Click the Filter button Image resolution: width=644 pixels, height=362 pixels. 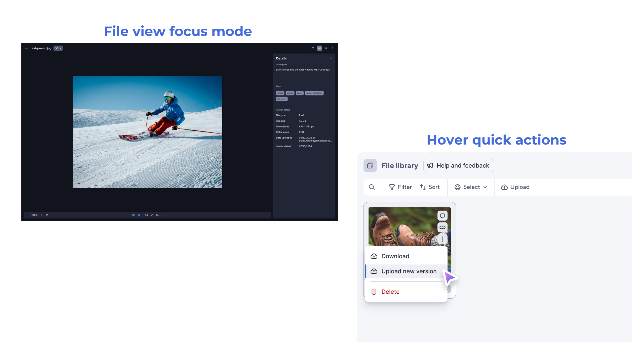(x=400, y=187)
